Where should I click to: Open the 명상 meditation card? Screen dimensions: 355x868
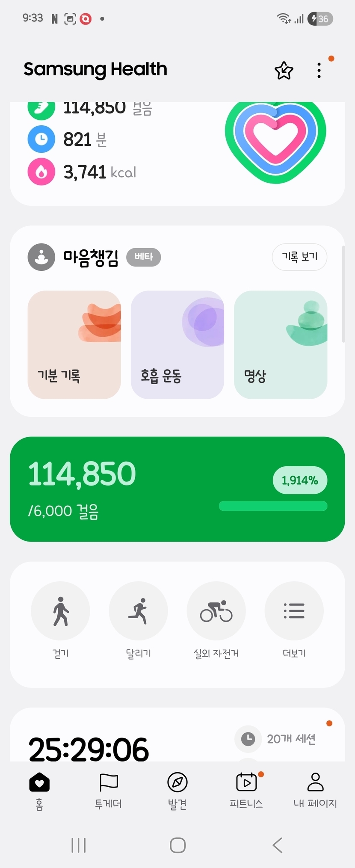click(x=281, y=345)
